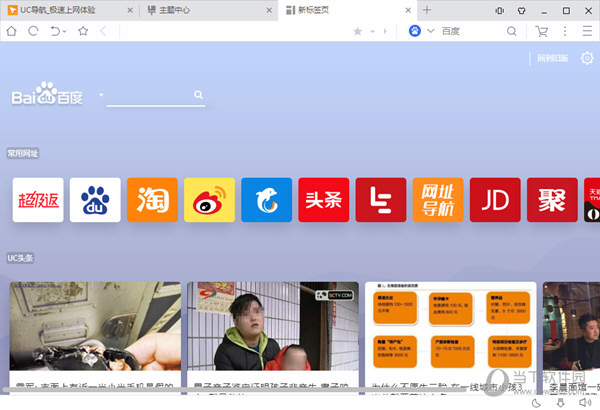600x410 pixels.
Task: Open bookmarks with the star outline icon
Action: click(83, 31)
